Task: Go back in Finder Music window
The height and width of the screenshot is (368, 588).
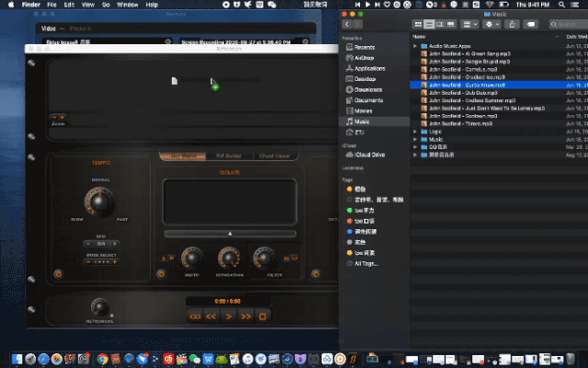Action: tap(347, 25)
